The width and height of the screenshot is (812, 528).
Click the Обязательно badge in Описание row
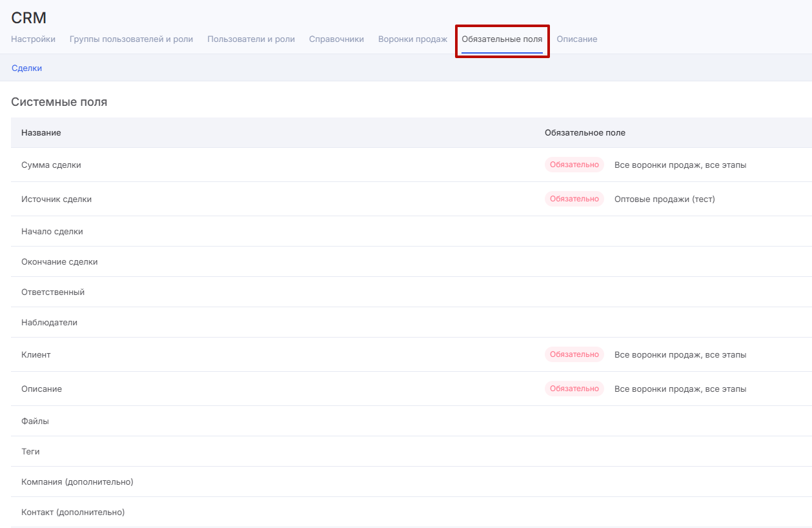574,389
